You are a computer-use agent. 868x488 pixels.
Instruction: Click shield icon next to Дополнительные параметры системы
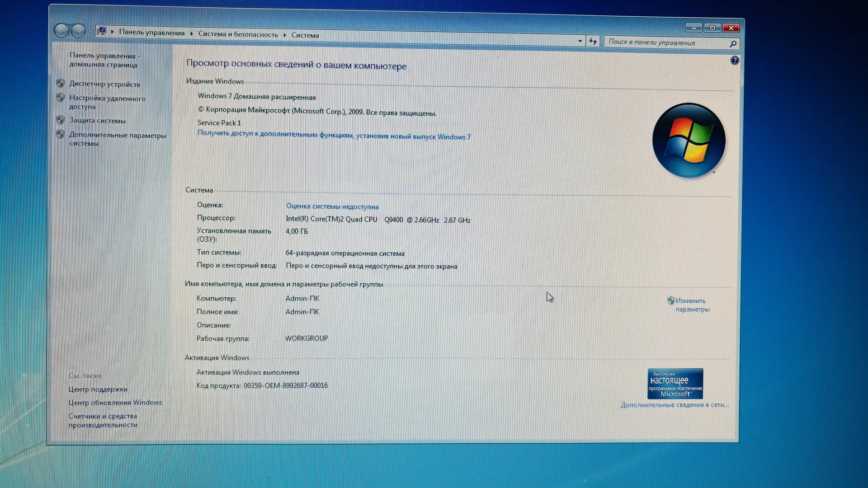click(x=60, y=134)
